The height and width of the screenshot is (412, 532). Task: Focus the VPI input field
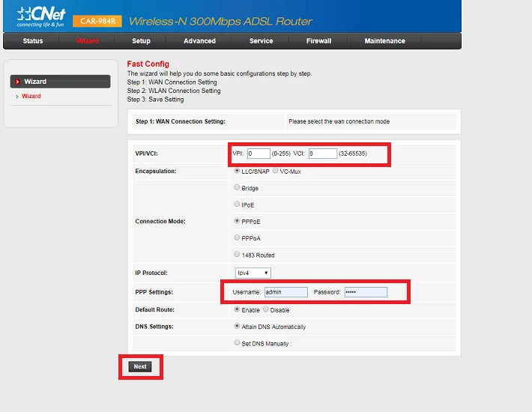coord(259,154)
